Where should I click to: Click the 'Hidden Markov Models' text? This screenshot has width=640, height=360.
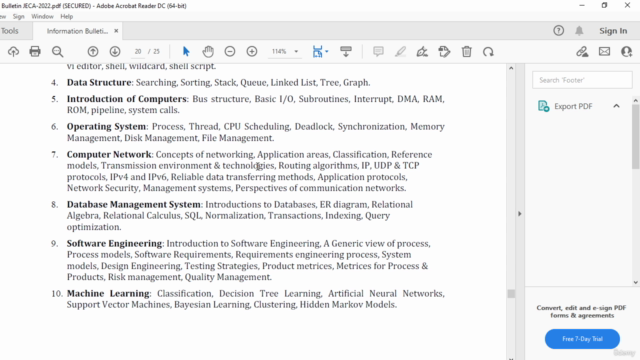[347, 304]
